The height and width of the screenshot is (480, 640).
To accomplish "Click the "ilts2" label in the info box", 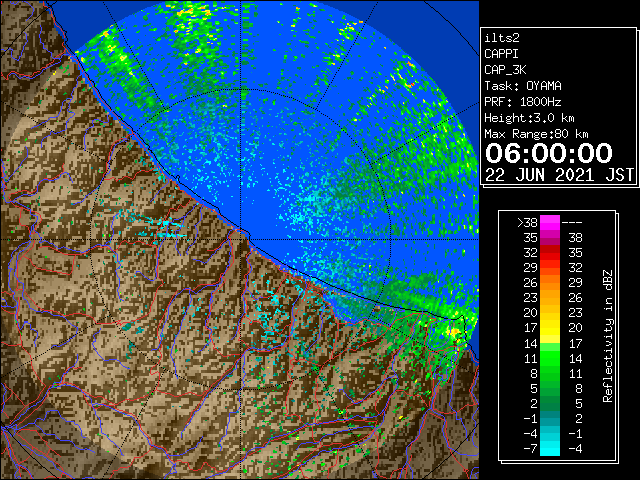I will tap(502, 38).
